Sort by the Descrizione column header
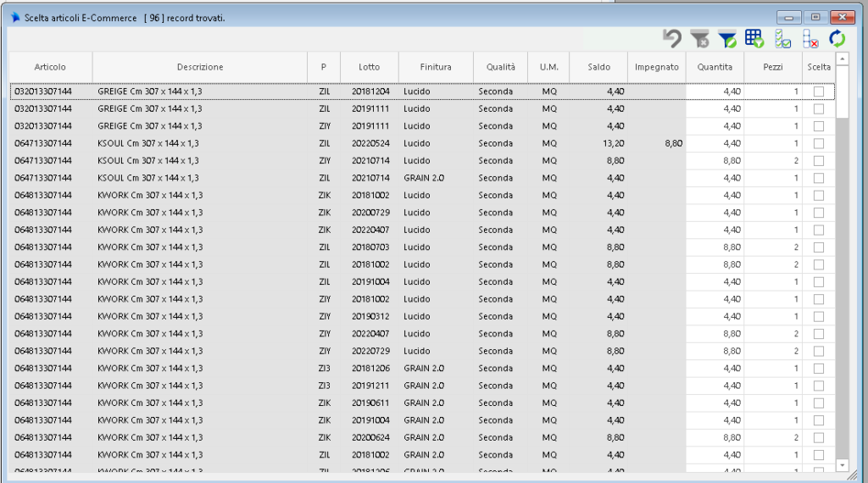This screenshot has width=868, height=483. point(200,67)
